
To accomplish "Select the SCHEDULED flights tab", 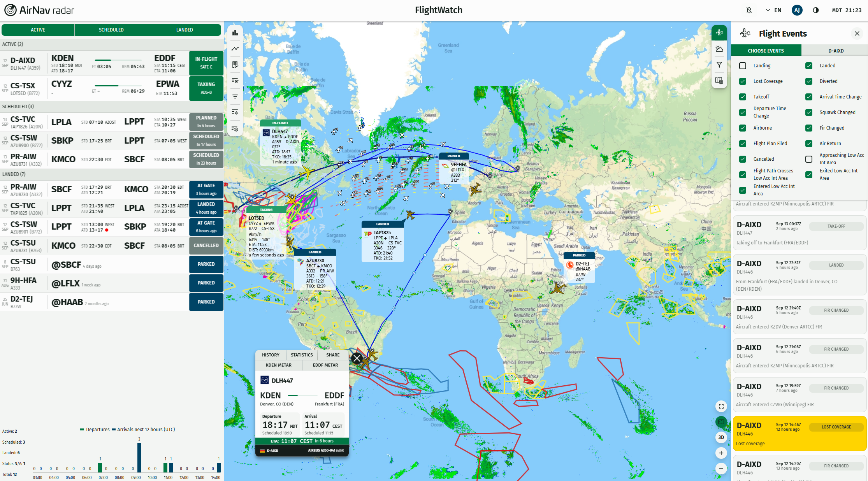I will pyautogui.click(x=111, y=30).
